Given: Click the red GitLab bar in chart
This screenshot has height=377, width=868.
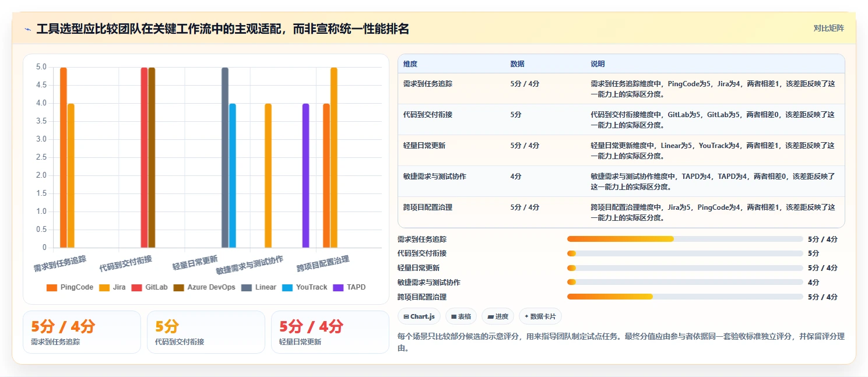Looking at the screenshot, I should point(144,157).
